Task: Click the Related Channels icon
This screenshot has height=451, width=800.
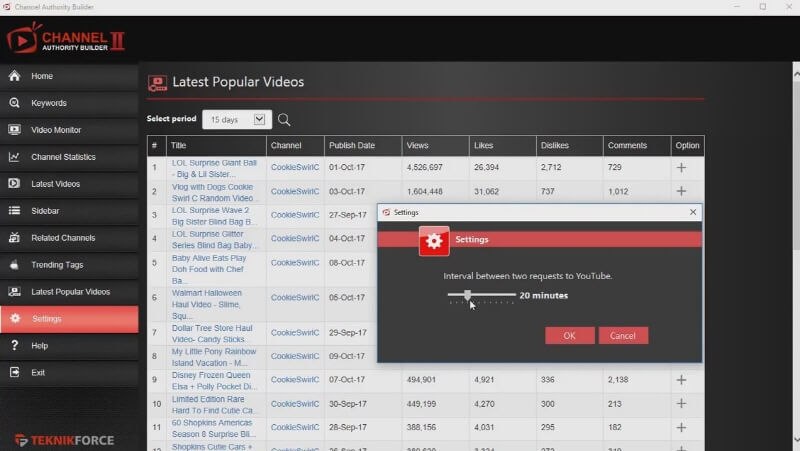Action: pyautogui.click(x=14, y=237)
